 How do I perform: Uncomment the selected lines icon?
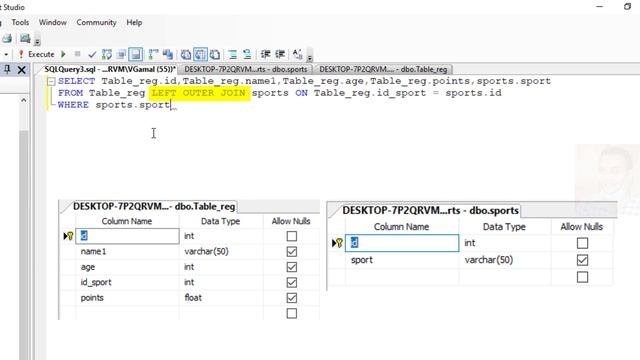247,54
